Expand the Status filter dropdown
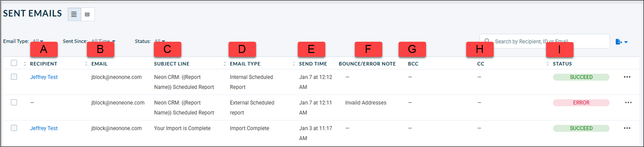The width and height of the screenshot is (644, 147). pos(160,41)
